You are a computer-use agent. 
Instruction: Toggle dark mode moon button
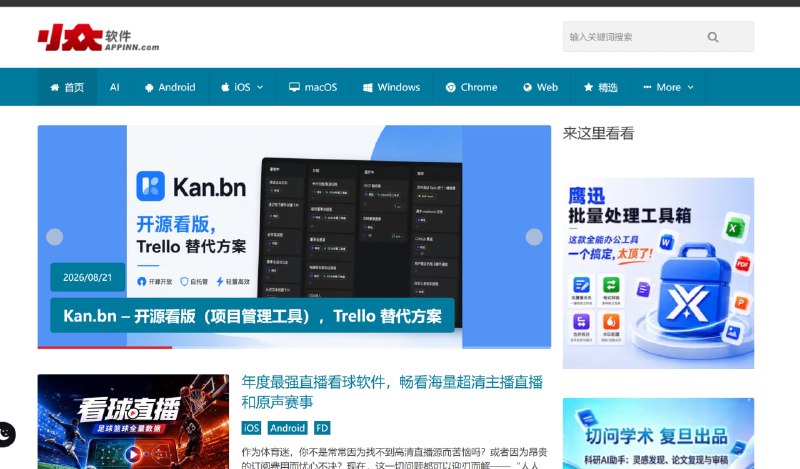[5, 434]
